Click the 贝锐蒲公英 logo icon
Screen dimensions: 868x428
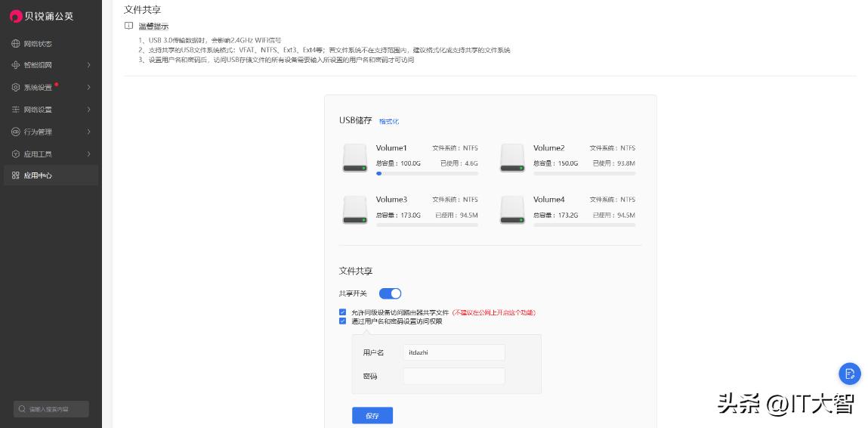pyautogui.click(x=16, y=16)
